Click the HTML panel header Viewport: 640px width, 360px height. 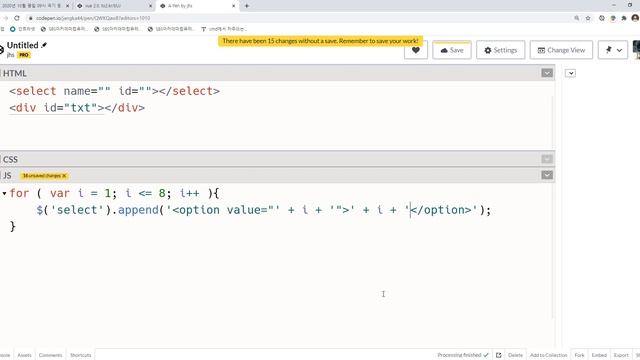[277, 73]
